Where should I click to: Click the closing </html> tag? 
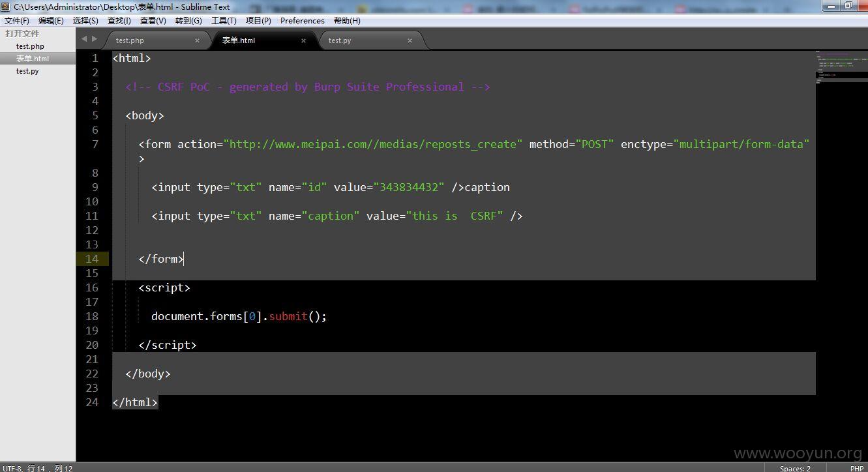click(x=135, y=402)
